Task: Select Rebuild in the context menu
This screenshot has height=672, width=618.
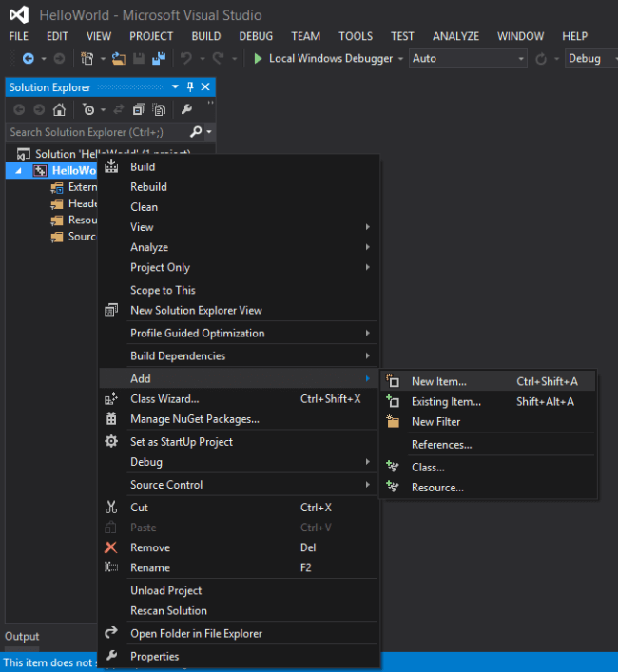Action: tap(239, 187)
